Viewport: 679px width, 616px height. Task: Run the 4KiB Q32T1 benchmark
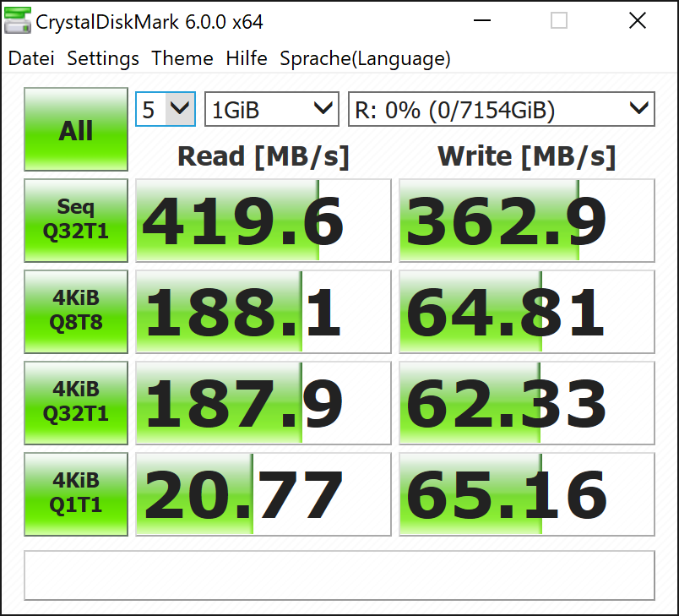pyautogui.click(x=75, y=403)
